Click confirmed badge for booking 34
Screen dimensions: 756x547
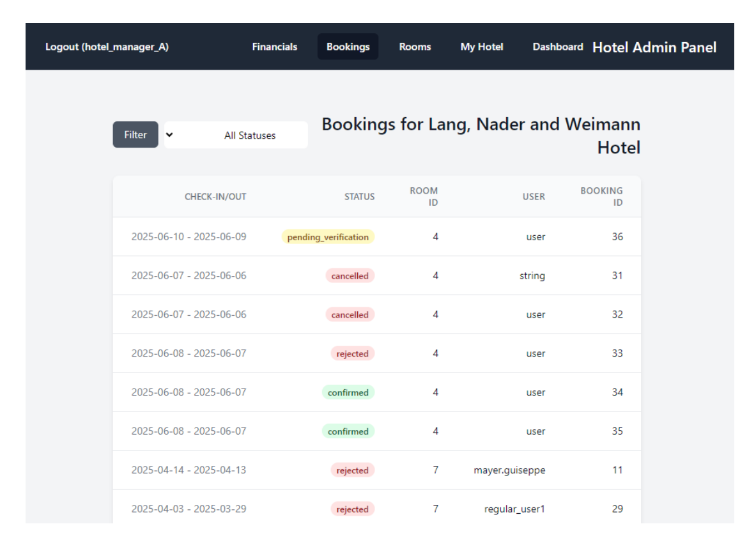coord(348,392)
